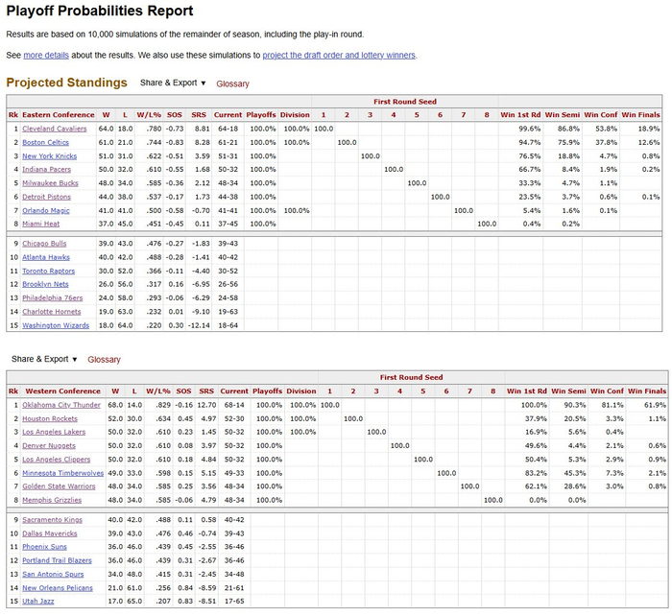Click Timberwolves' 83.2% Win 1st Rd value

[536, 473]
